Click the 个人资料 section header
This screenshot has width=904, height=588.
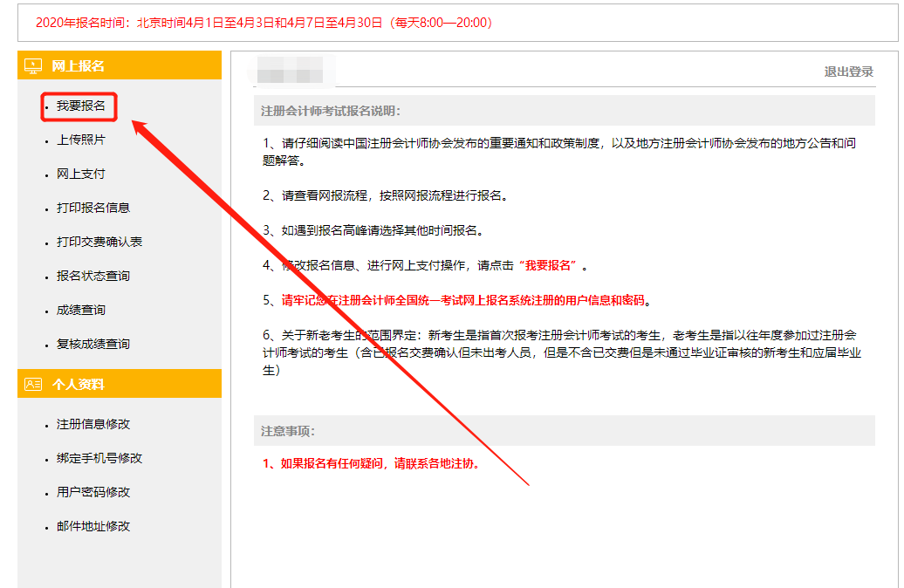pyautogui.click(x=79, y=384)
